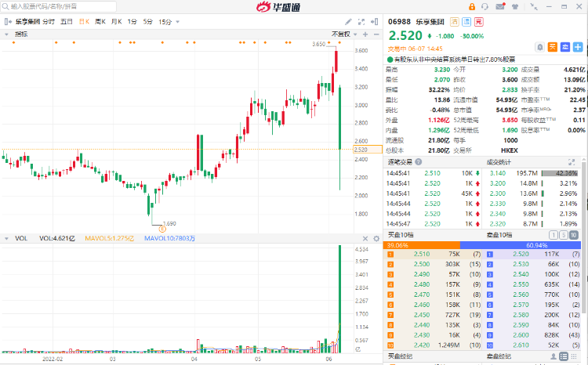Open more timeframe options dropdown after 15分
This screenshot has height=365, width=588.
point(178,22)
